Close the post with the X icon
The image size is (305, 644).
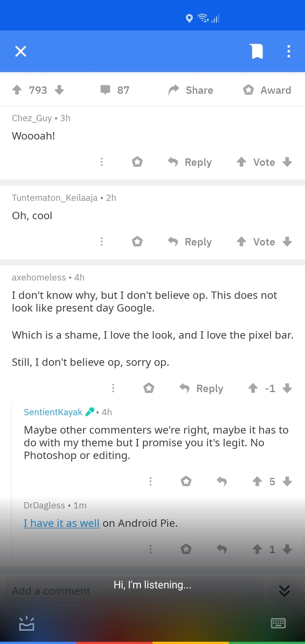21,51
